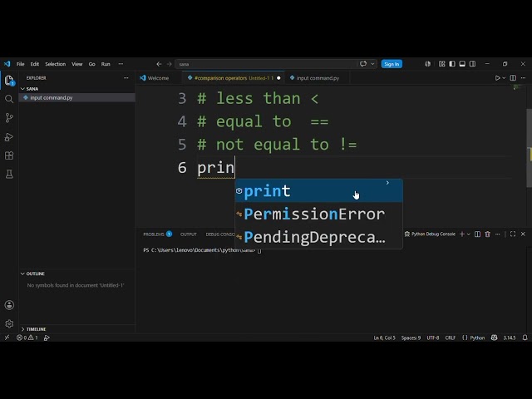Open the OUTPUT panel tab
The width and height of the screenshot is (532, 399).
pyautogui.click(x=189, y=234)
